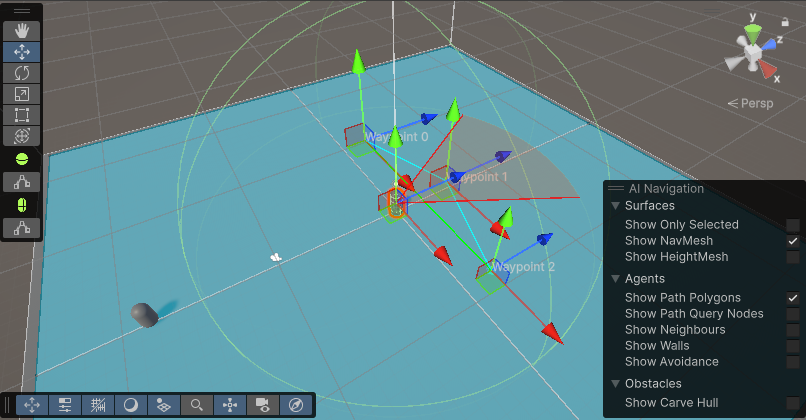Click the Show NavMesh label
Image resolution: width=806 pixels, height=420 pixels.
click(669, 241)
